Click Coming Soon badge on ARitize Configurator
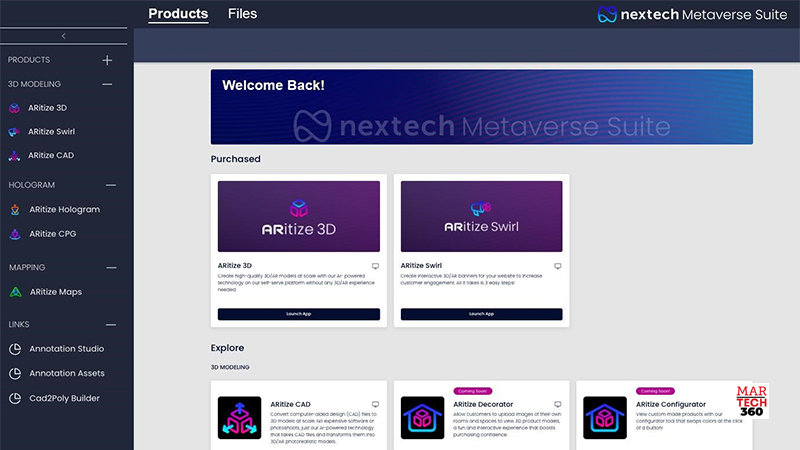 coord(655,391)
